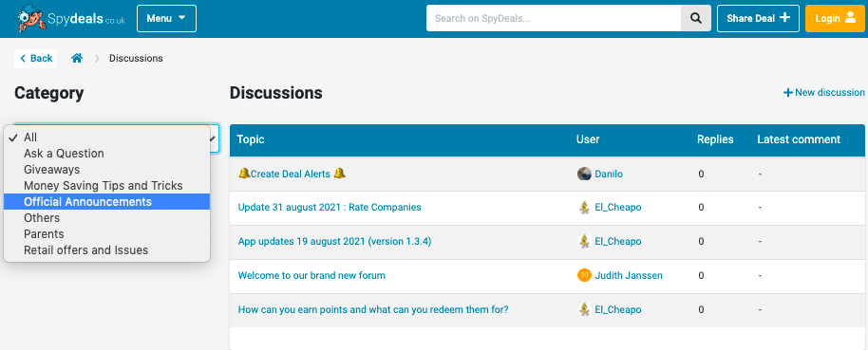Select Official Announcements from category list

[107, 202]
